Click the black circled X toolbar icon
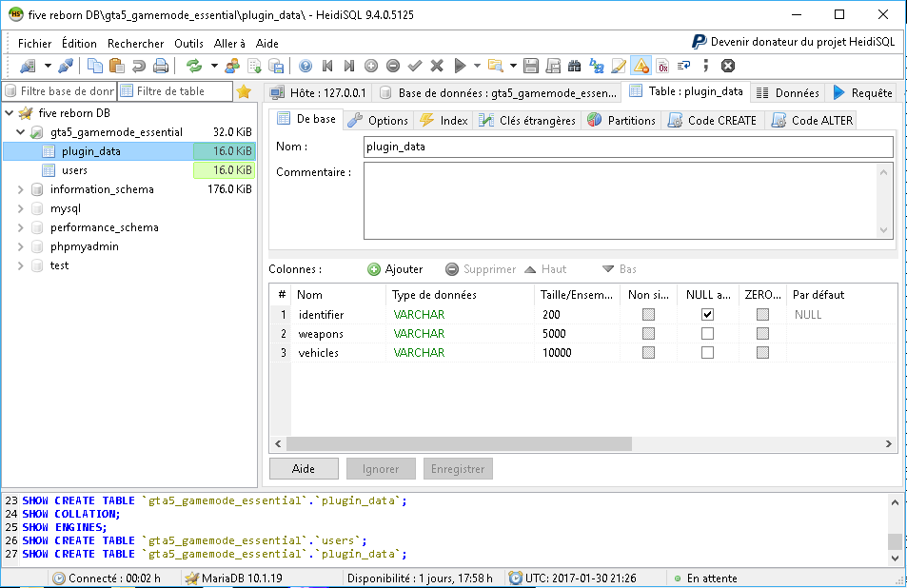The image size is (907, 588). 728,66
